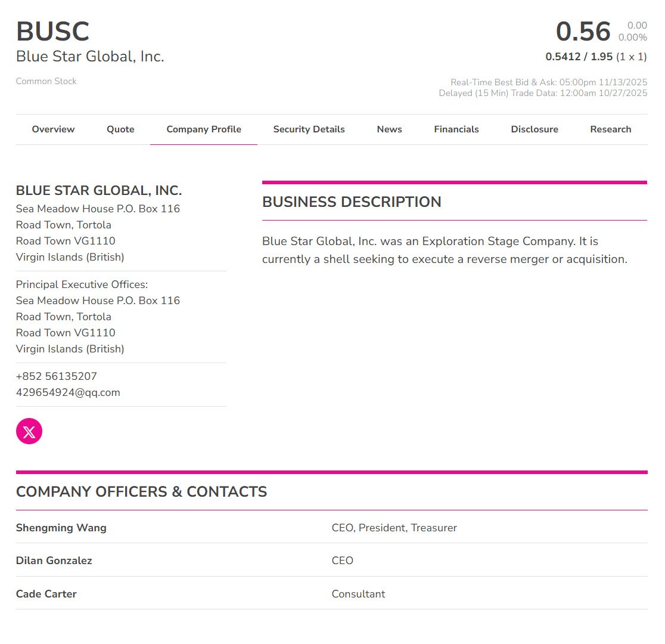665x644 pixels.
Task: Open the Research tab
Action: (610, 129)
